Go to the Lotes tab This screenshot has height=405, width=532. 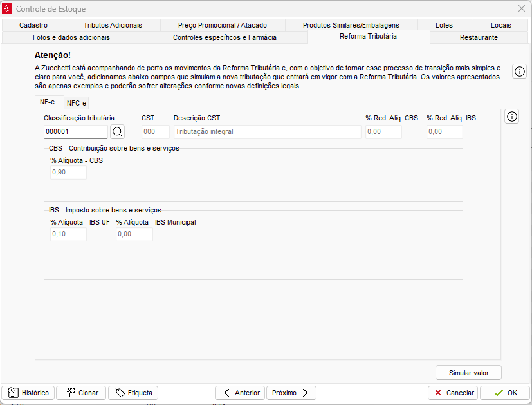click(x=444, y=25)
